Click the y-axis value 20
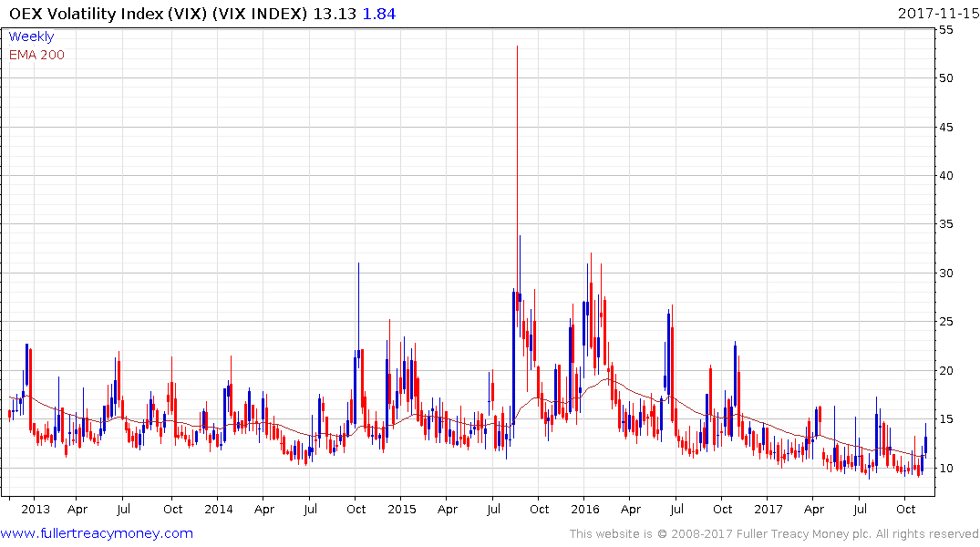980x547 pixels. [x=945, y=371]
